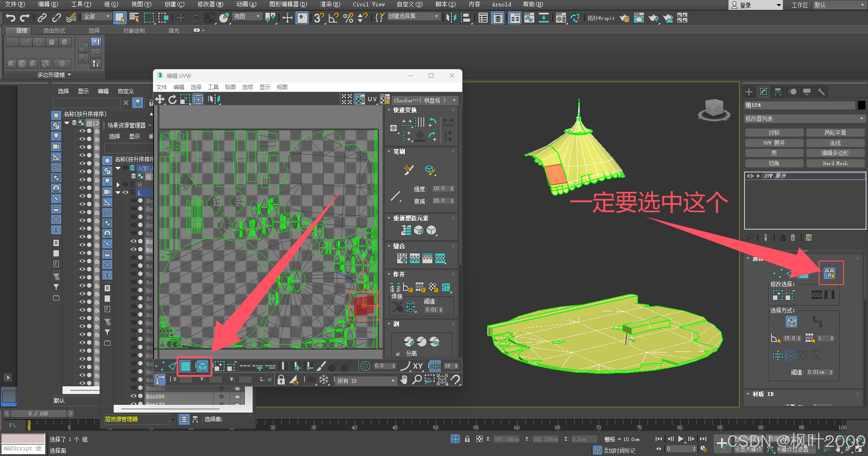Switch to the 自由形式 ribbon tab

pos(54,30)
